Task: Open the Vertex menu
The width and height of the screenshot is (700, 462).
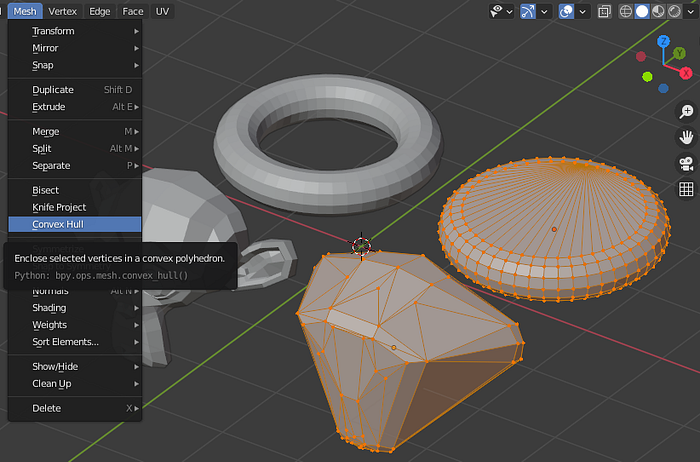Action: pos(62,12)
